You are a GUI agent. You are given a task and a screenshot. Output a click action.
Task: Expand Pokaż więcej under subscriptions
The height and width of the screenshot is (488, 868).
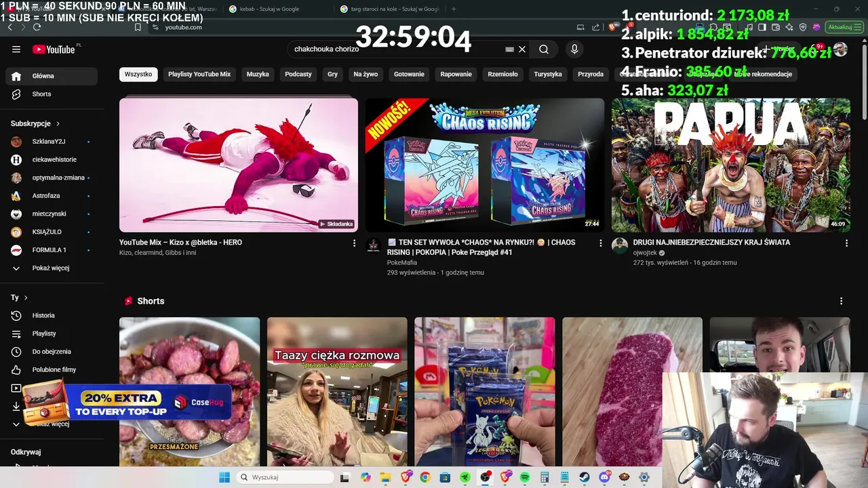[x=52, y=268]
